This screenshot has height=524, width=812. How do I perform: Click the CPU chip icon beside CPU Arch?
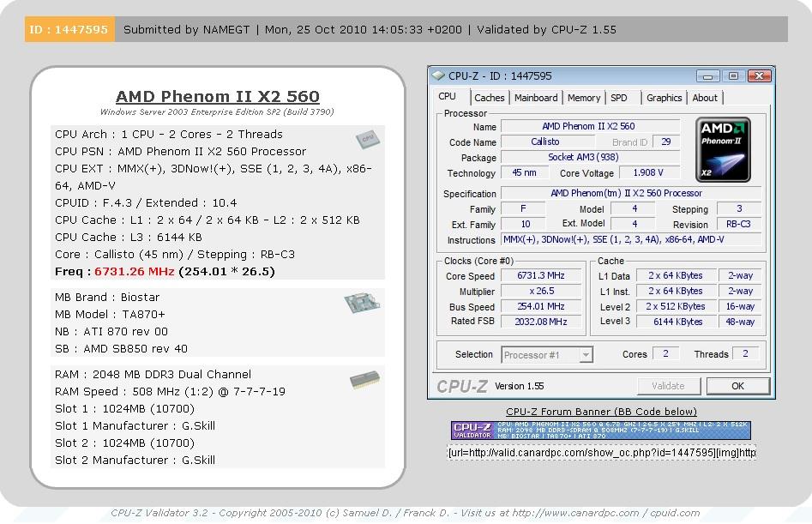(368, 139)
